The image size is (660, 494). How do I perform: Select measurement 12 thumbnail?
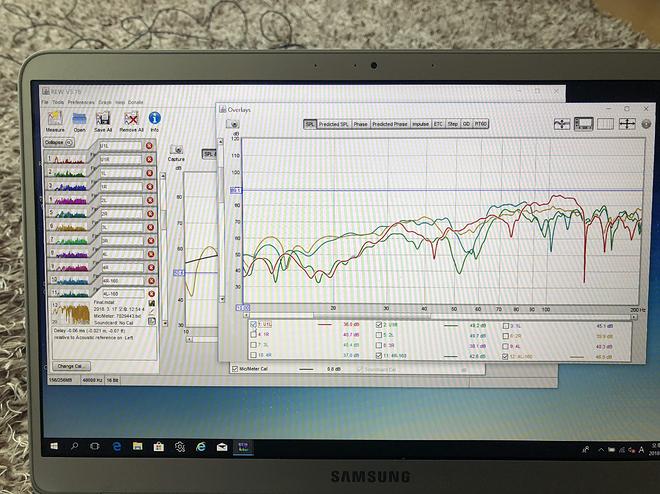tap(71, 313)
